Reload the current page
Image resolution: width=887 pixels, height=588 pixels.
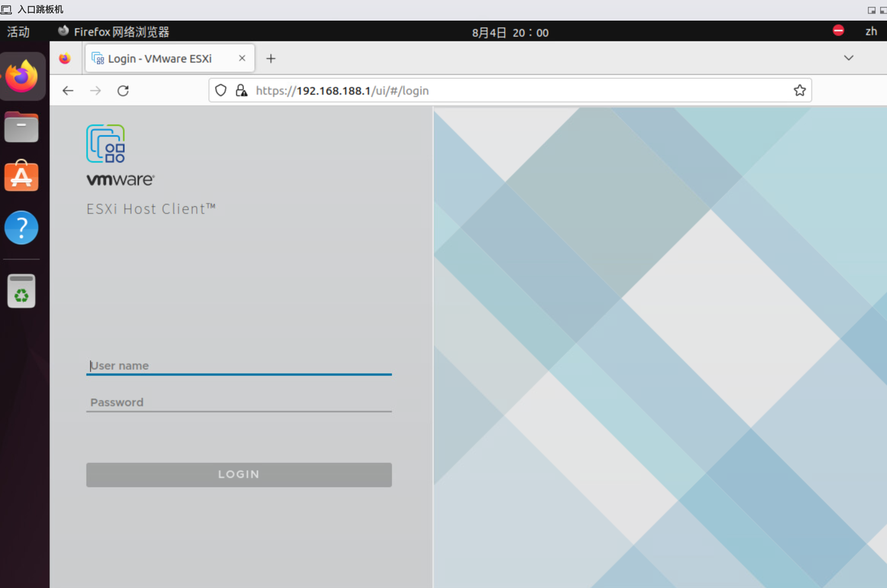tap(123, 90)
